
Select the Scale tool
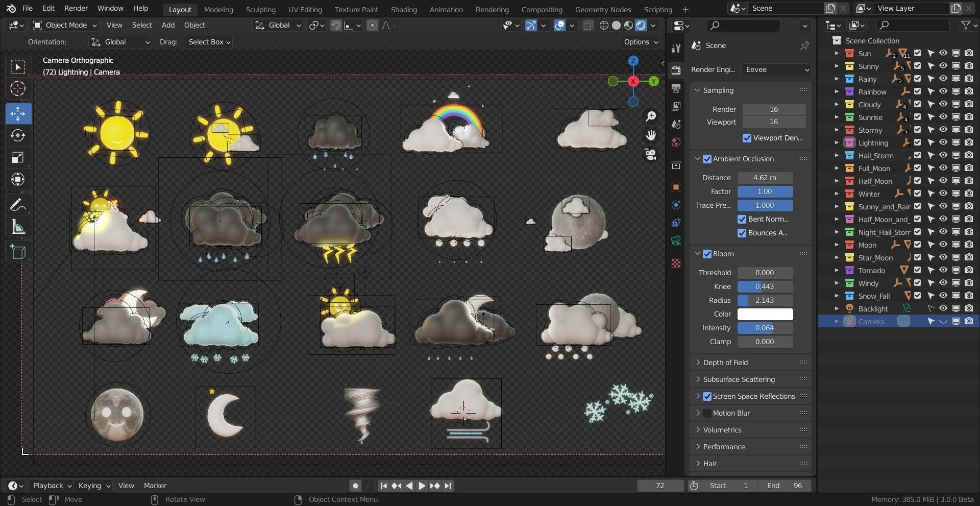point(18,158)
